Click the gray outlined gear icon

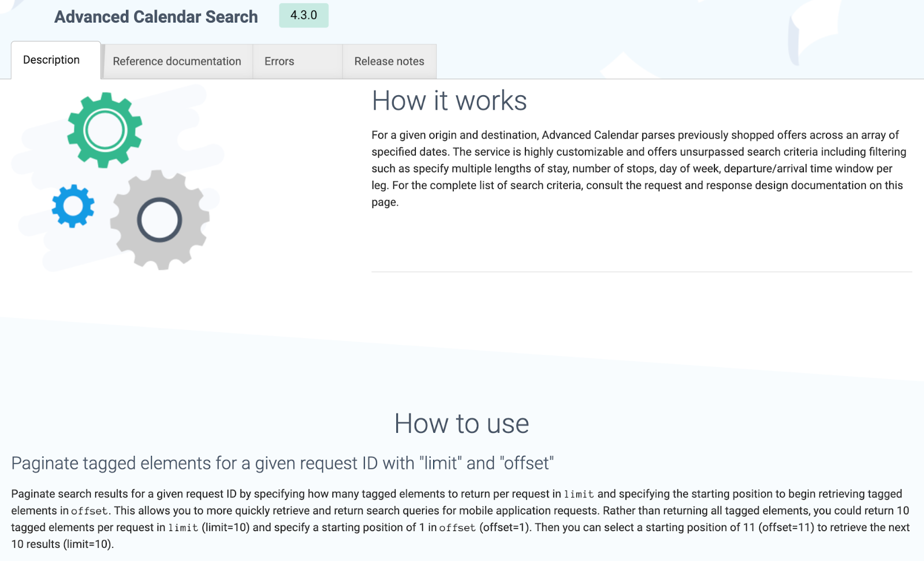tap(159, 218)
